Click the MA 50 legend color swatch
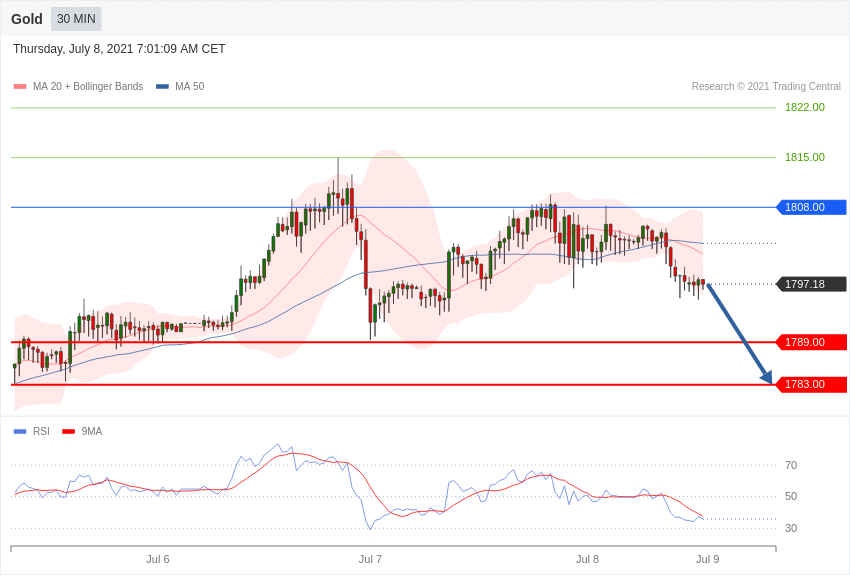 [162, 87]
